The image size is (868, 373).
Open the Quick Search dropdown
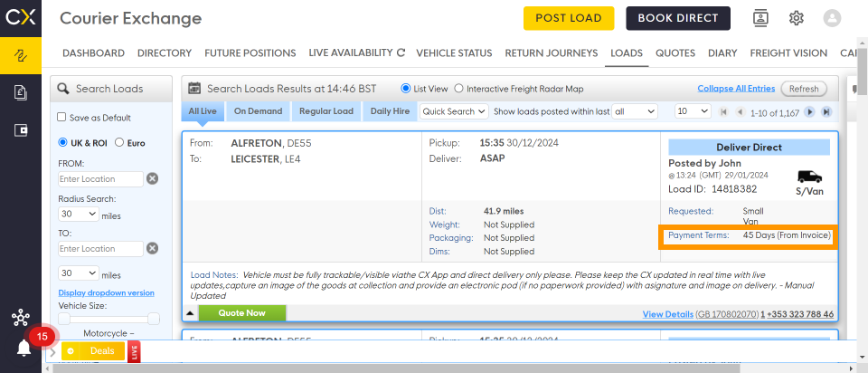click(455, 111)
